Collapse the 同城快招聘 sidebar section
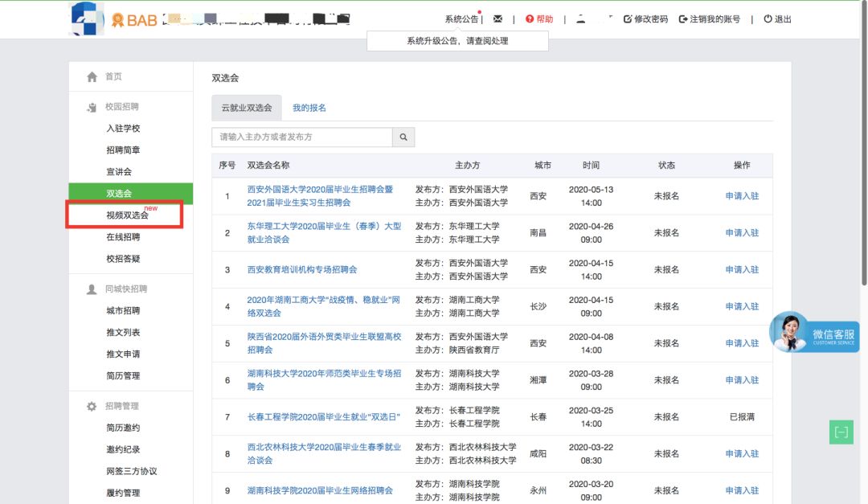Image resolution: width=868 pixels, height=504 pixels. (126, 289)
